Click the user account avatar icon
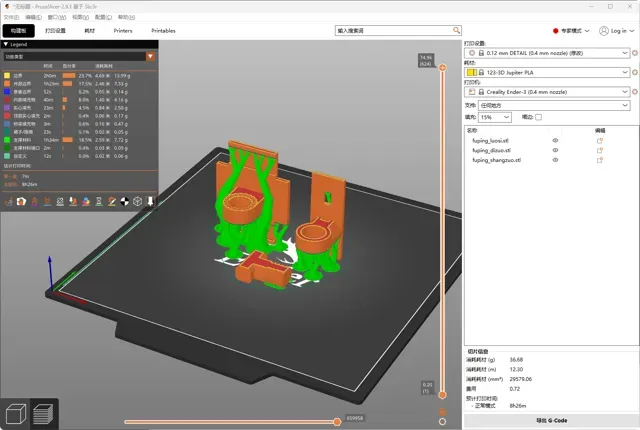The width and height of the screenshot is (640, 430). pos(604,31)
